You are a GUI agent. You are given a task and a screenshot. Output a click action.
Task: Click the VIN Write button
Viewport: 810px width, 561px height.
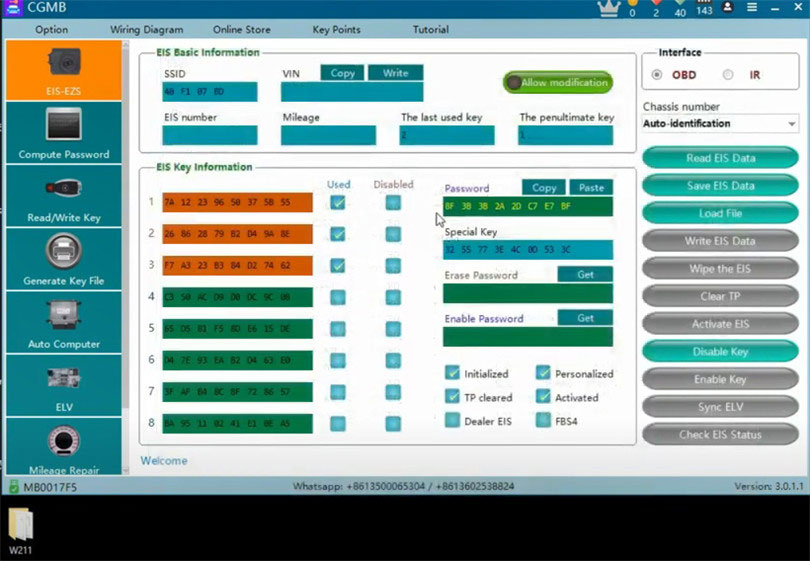tap(396, 73)
